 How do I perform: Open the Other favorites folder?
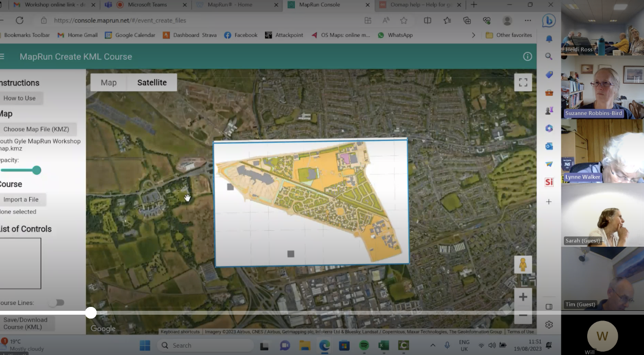point(509,35)
